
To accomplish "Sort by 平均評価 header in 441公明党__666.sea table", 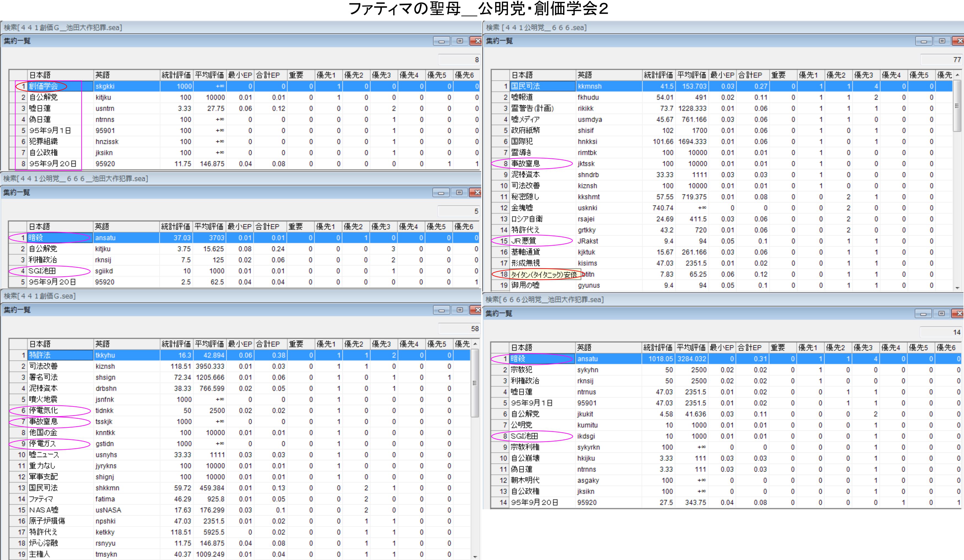I will (691, 75).
